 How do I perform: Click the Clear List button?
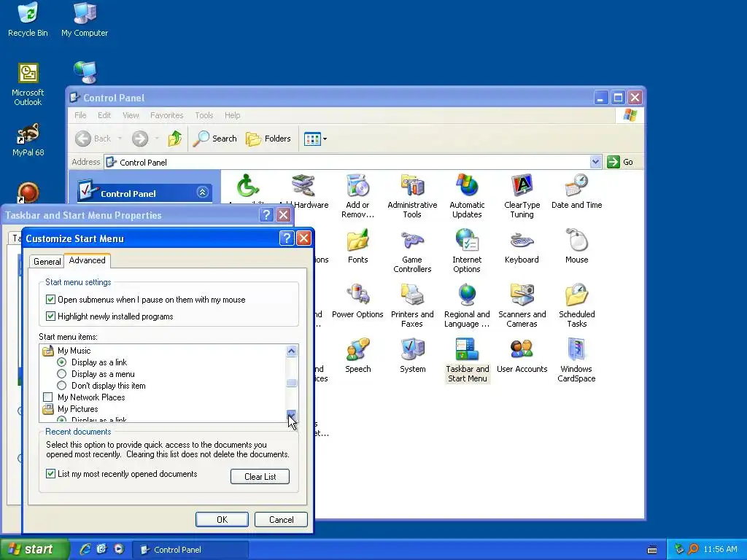click(x=260, y=477)
